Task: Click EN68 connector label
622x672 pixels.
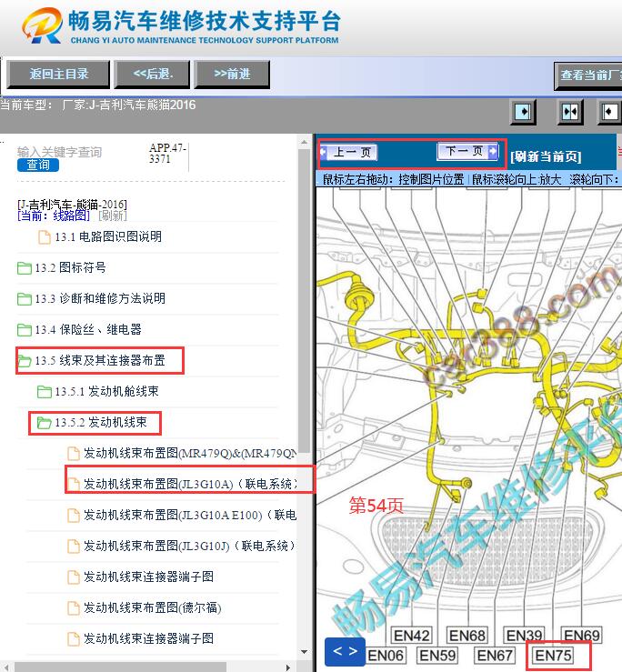Action: [x=466, y=635]
